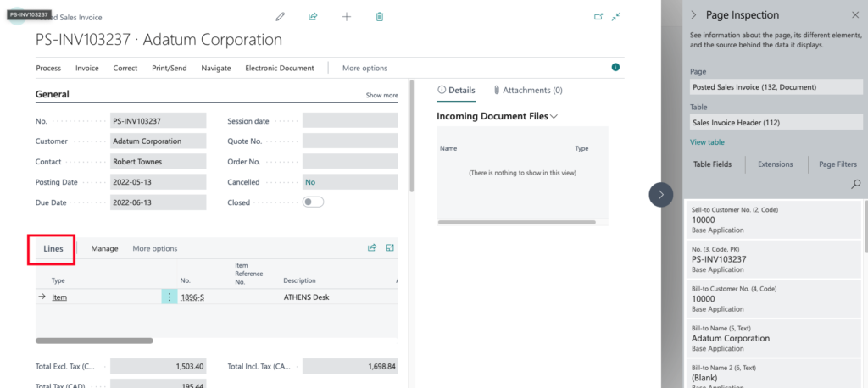Click the search icon in Page Inspection
868x388 pixels.
coord(856,184)
